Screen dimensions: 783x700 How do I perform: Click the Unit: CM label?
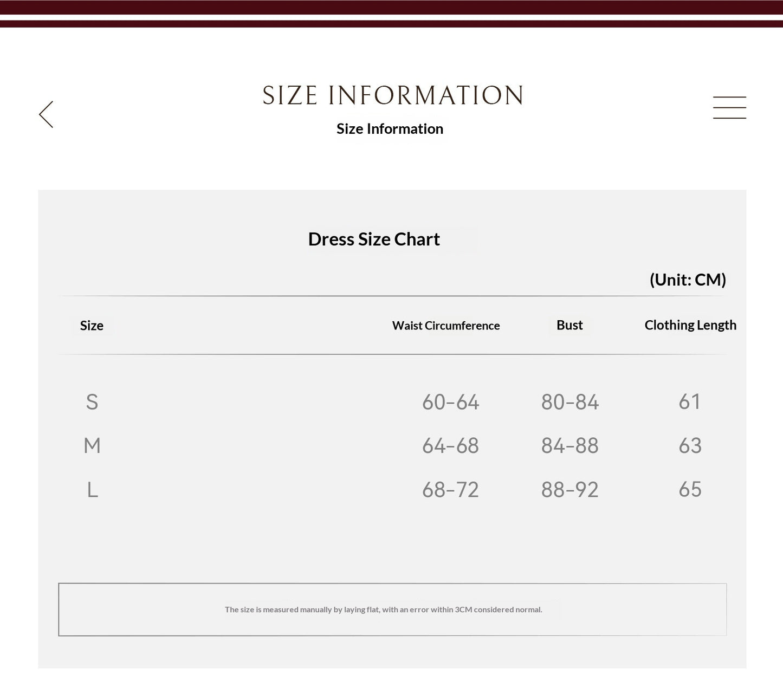point(688,280)
